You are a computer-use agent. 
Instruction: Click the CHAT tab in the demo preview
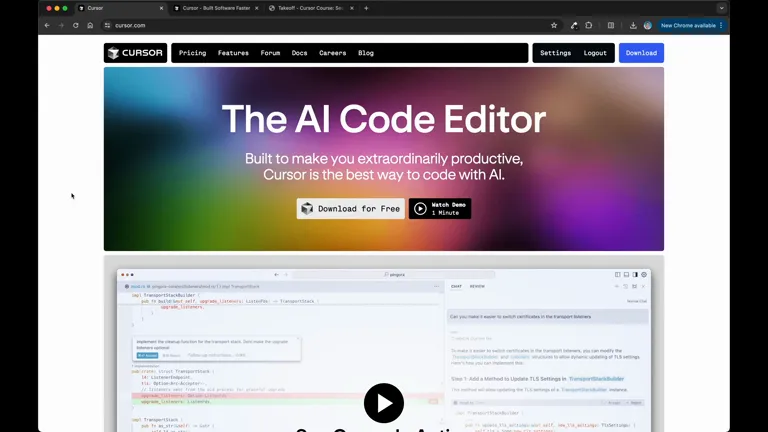coord(456,287)
